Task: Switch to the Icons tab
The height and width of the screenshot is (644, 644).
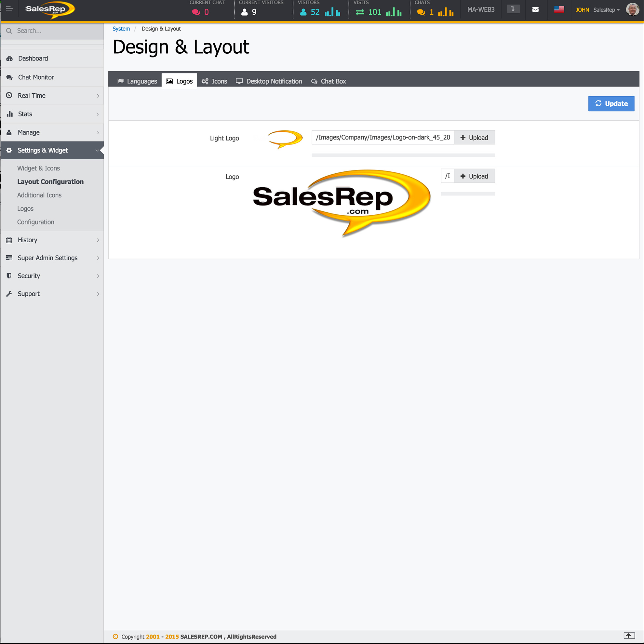Action: click(x=214, y=81)
